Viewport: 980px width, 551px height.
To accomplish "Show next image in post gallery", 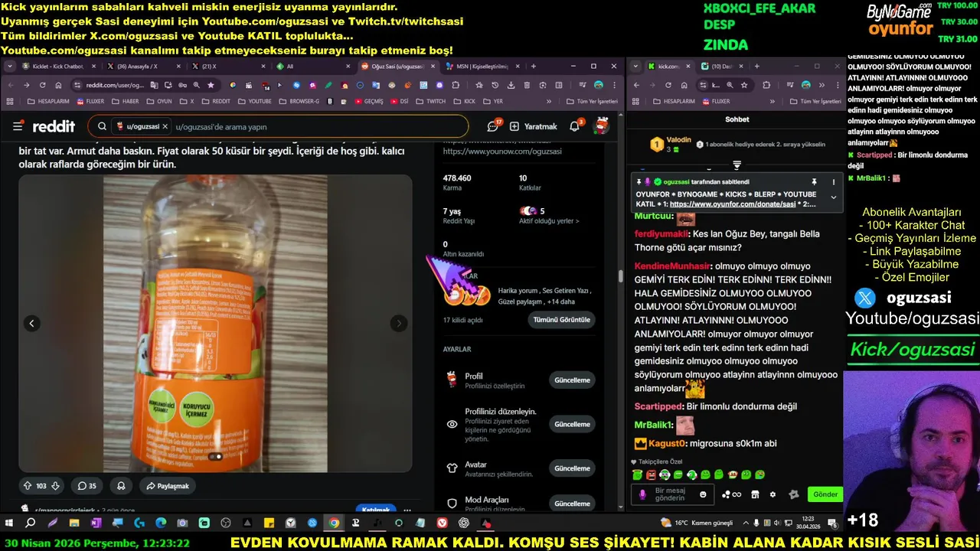I will click(x=399, y=323).
